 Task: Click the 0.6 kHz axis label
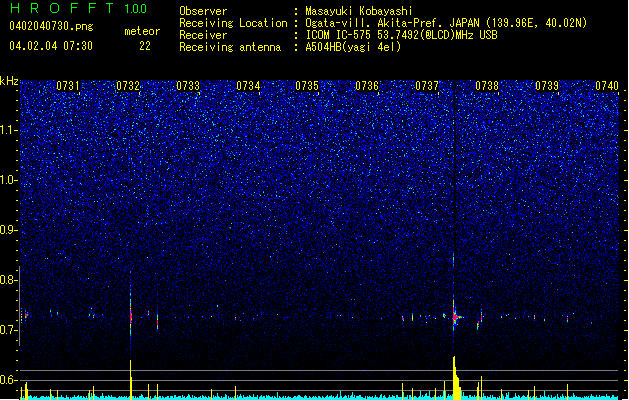(x=9, y=380)
